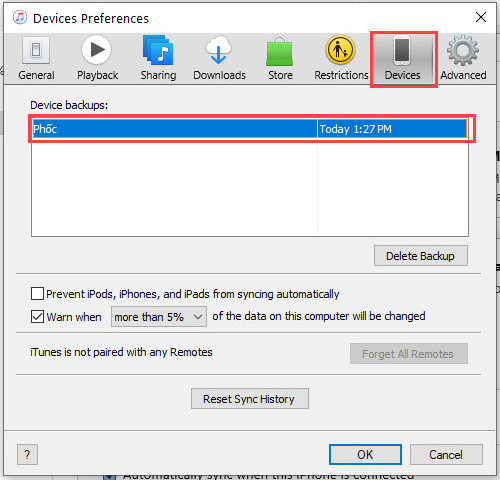Uncheck the Warn when checkbox

pos(37,316)
